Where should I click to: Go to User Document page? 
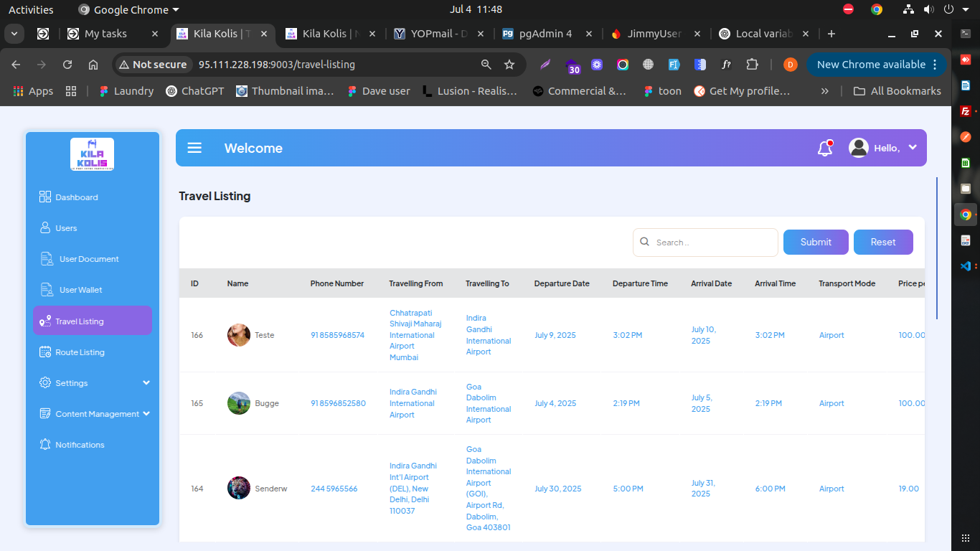(88, 259)
